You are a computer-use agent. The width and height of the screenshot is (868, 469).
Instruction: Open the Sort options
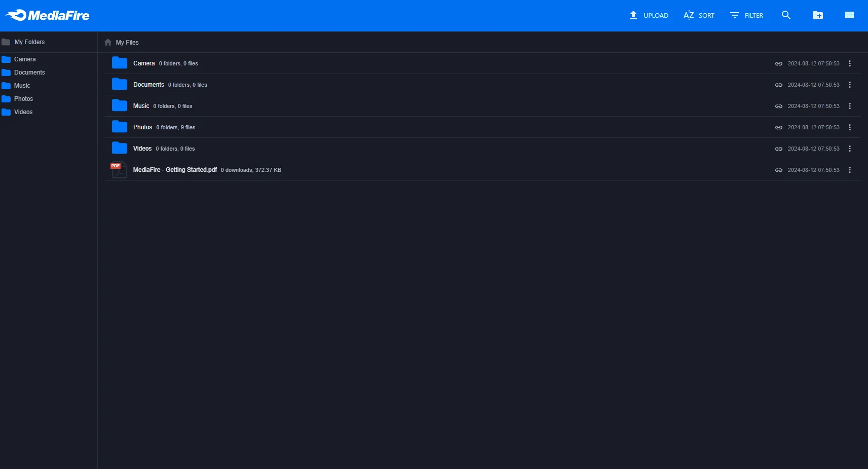(699, 15)
